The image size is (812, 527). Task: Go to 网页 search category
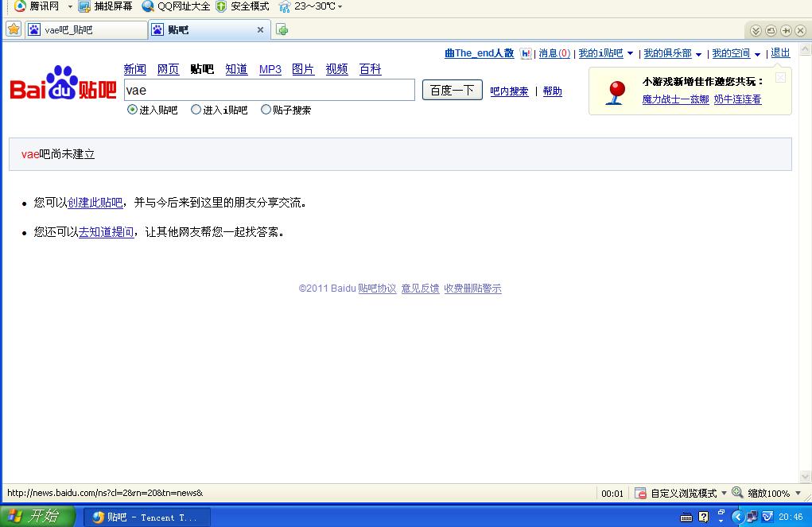[169, 69]
